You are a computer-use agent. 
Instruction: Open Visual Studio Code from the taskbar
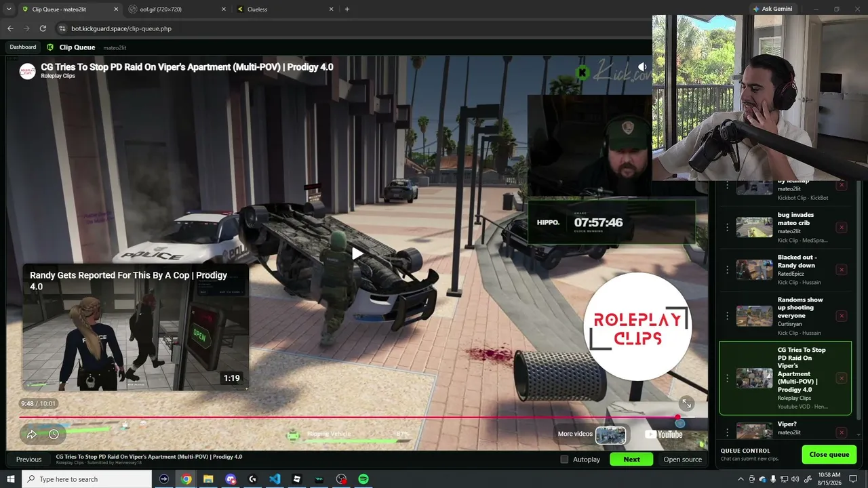[x=275, y=479]
